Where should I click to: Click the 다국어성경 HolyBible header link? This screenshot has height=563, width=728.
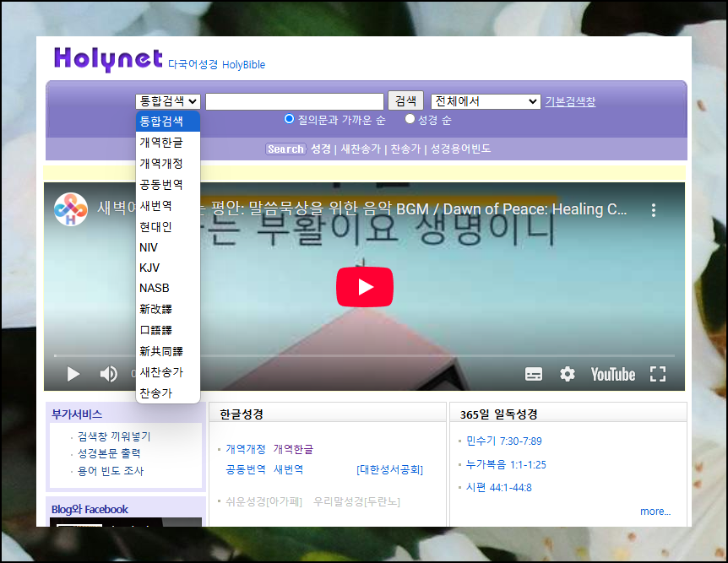(216, 64)
